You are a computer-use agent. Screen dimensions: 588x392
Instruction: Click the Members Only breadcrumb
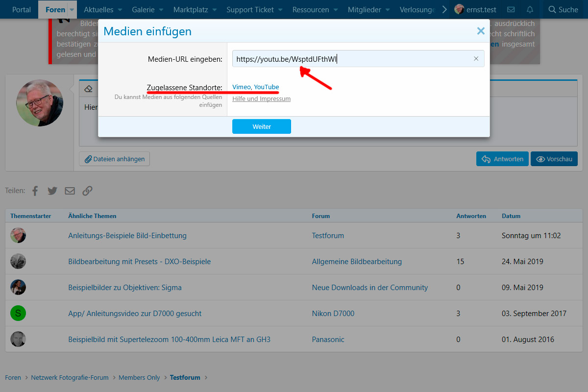click(139, 377)
